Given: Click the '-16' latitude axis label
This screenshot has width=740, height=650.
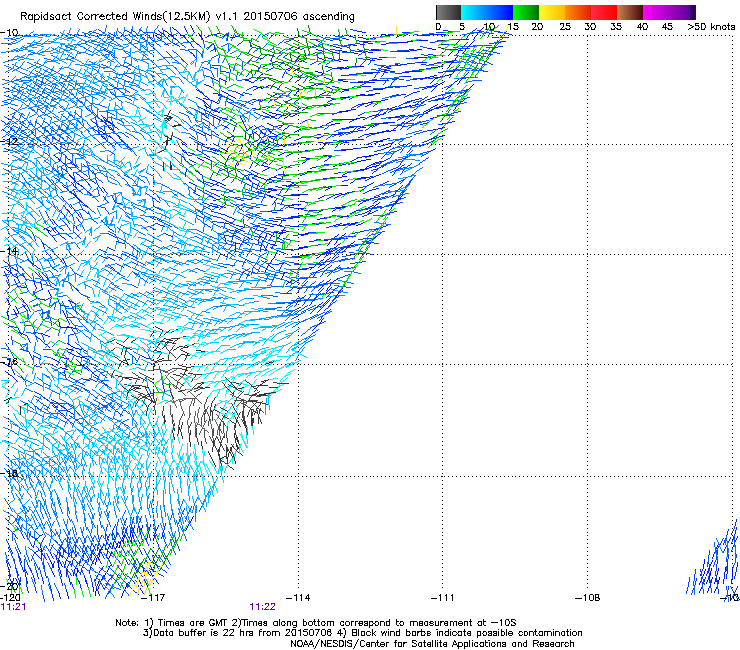Looking at the screenshot, I should [x=10, y=362].
